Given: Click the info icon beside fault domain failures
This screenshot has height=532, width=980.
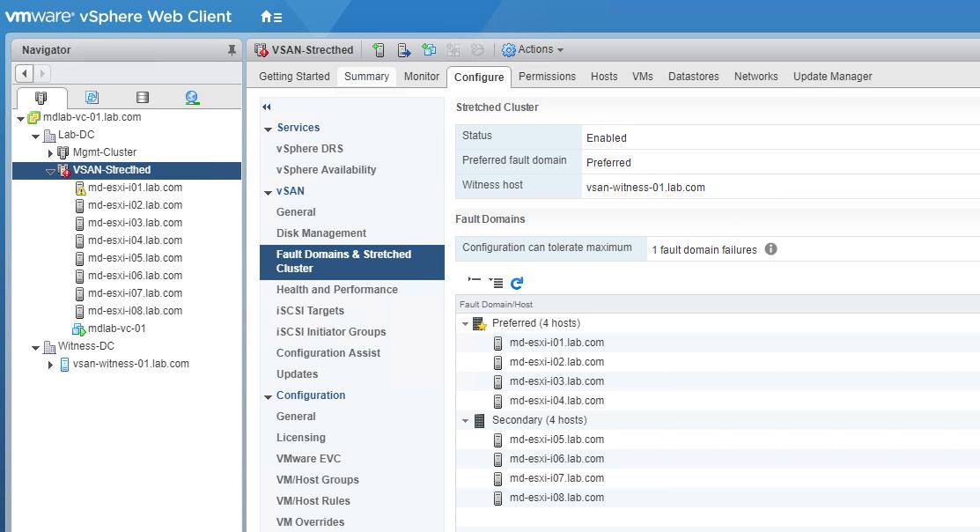Looking at the screenshot, I should click(771, 248).
